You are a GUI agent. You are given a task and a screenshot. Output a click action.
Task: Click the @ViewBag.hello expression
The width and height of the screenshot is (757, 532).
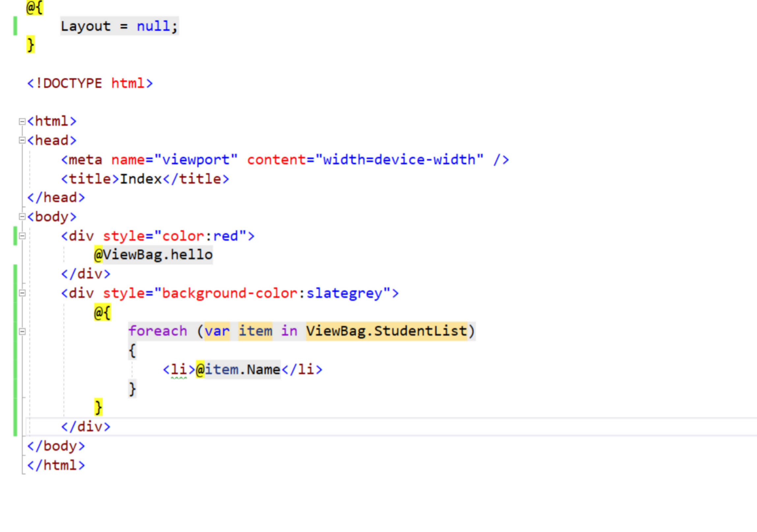[154, 255]
